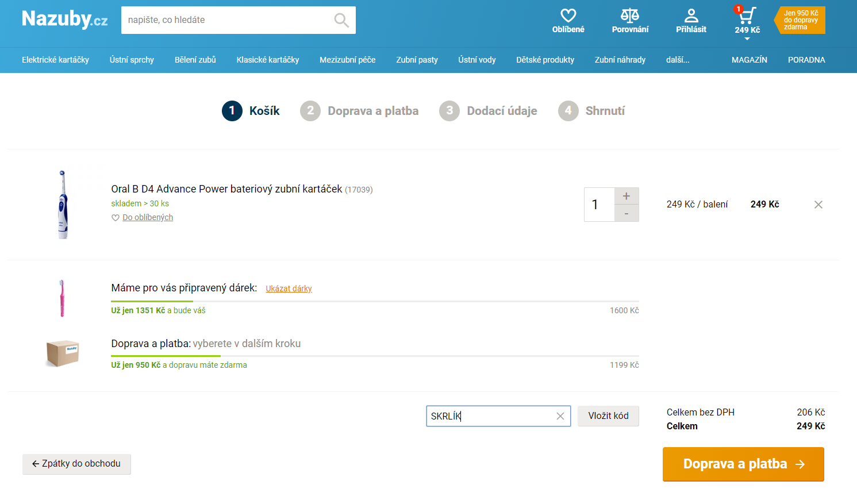Screen dimensions: 857x504
Task: Click the '1600 Kč' gift threshold
Action: [624, 310]
